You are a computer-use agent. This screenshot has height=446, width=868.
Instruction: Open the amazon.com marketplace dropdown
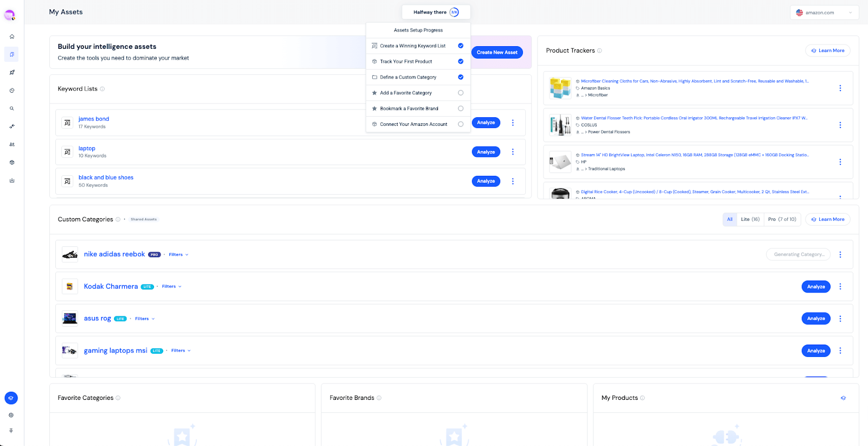[x=824, y=12]
